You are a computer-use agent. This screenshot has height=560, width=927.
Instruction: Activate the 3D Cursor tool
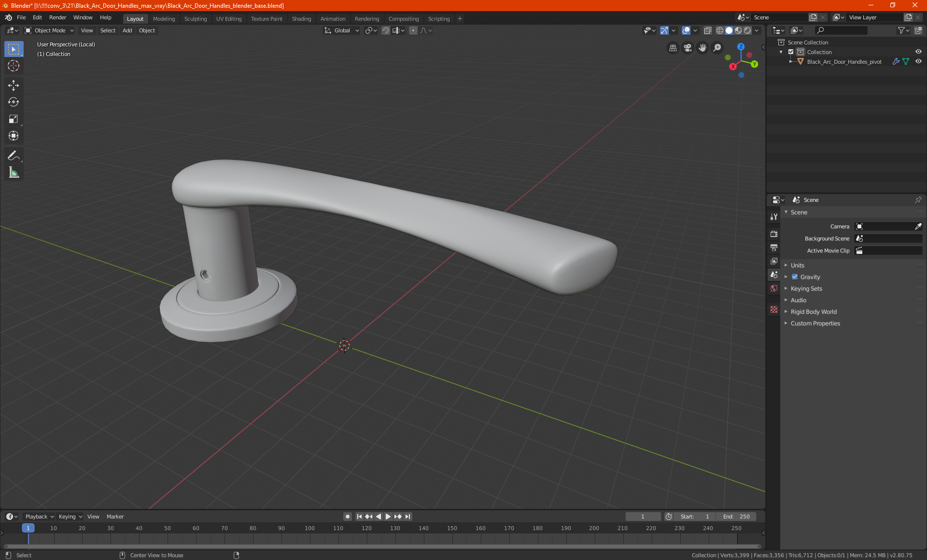tap(14, 66)
